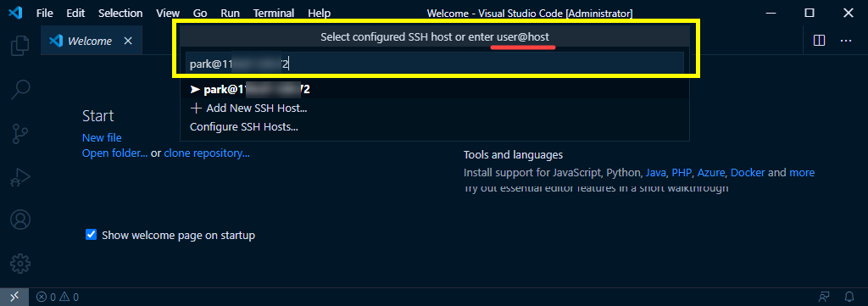This screenshot has height=306, width=868.
Task: Click the PHP language link
Action: 682,173
